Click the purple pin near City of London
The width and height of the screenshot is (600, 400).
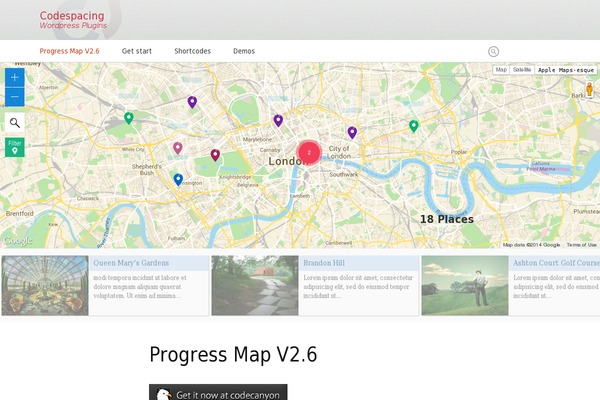352,132
